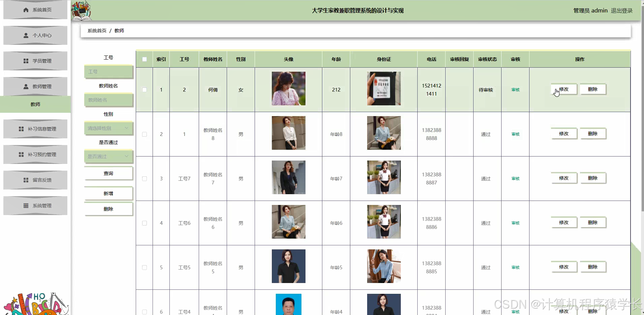Open 补习信息管理 in the sidebar
The image size is (644, 315).
(35, 129)
